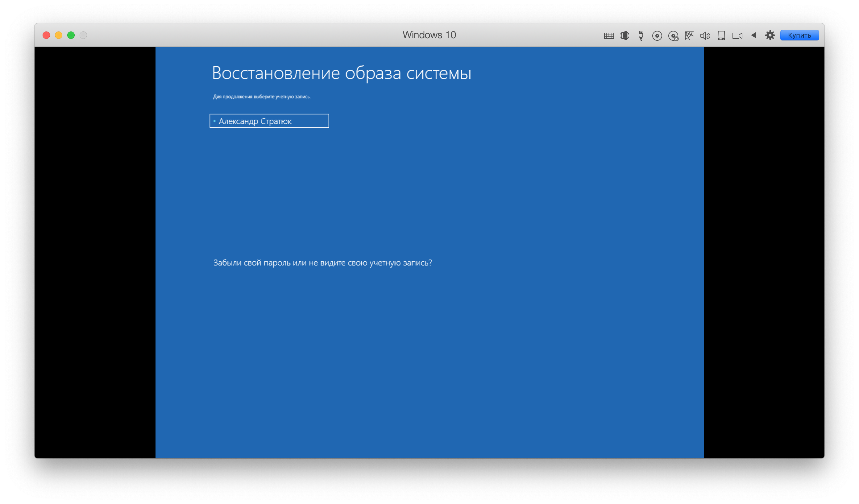Close the Windows 10 VM window
The height and width of the screenshot is (504, 859).
[46, 35]
